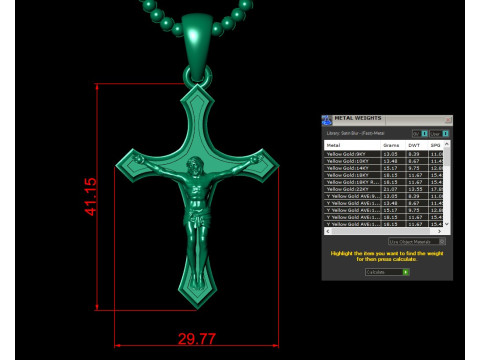The image size is (480, 360).
Task: Select the Yellow Gold:10KY row
Action: [384, 161]
